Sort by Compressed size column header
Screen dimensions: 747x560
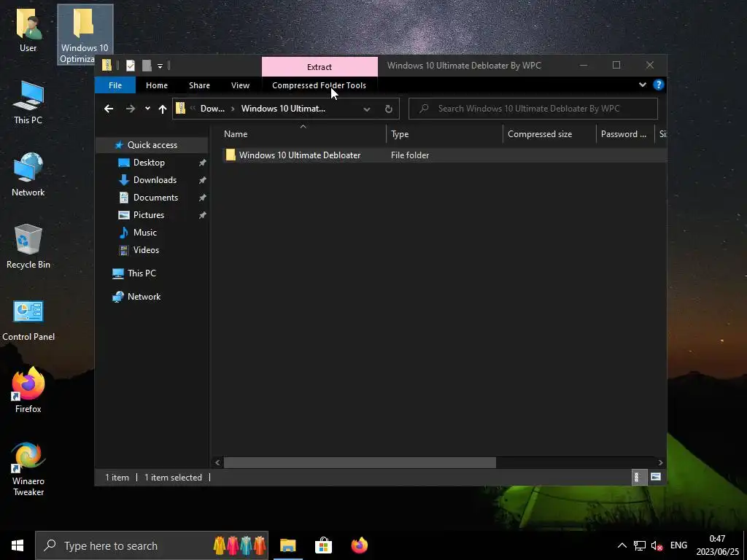tap(549, 134)
